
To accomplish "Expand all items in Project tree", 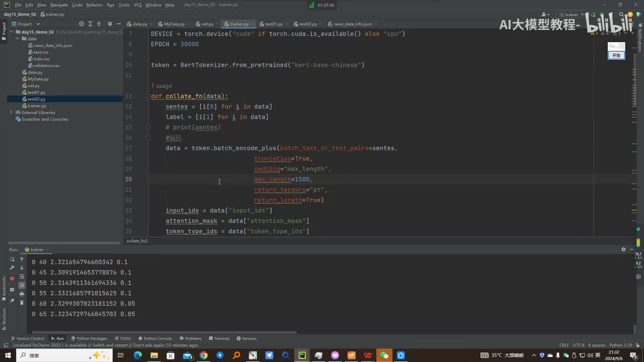I will [x=91, y=24].
